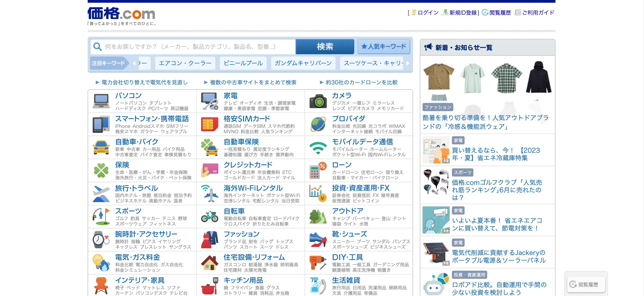Click the ローン calculator icon

coord(318,170)
